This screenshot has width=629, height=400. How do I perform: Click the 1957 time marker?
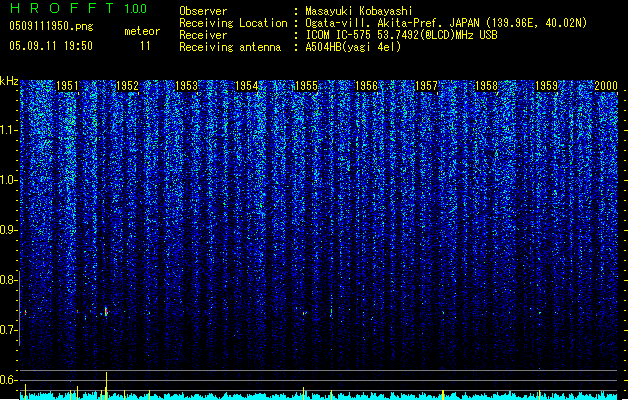tap(426, 85)
